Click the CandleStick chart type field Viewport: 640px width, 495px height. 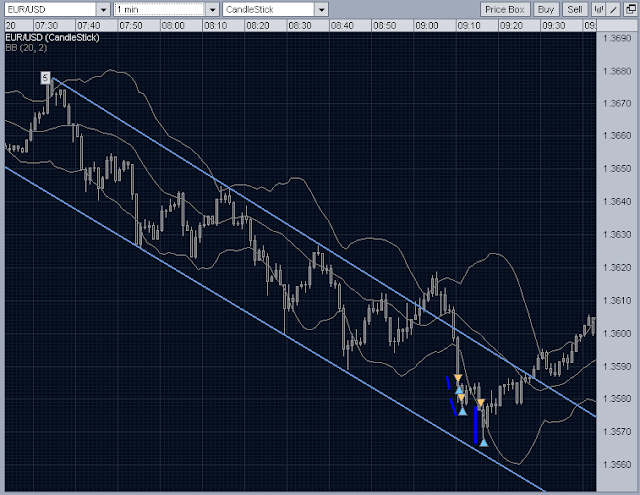(269, 9)
